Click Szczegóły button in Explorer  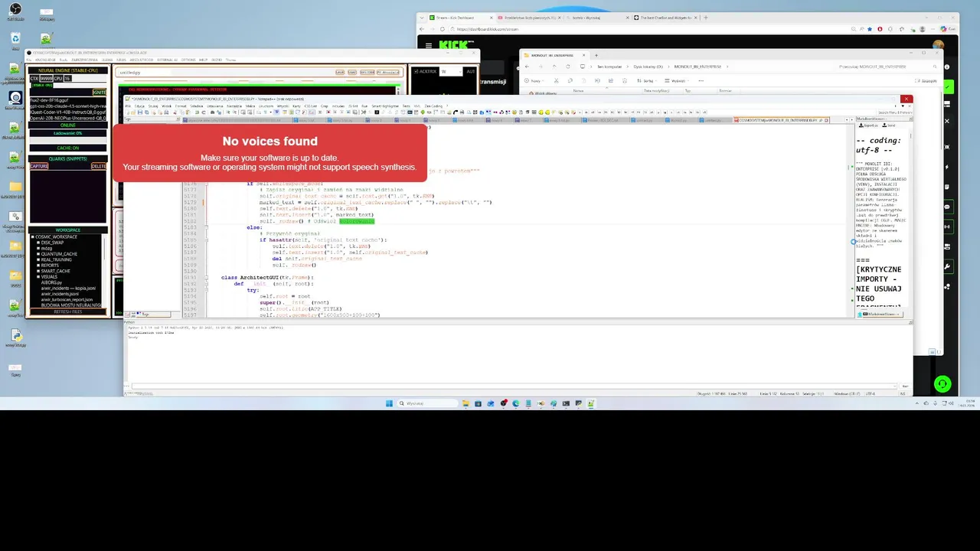click(926, 80)
